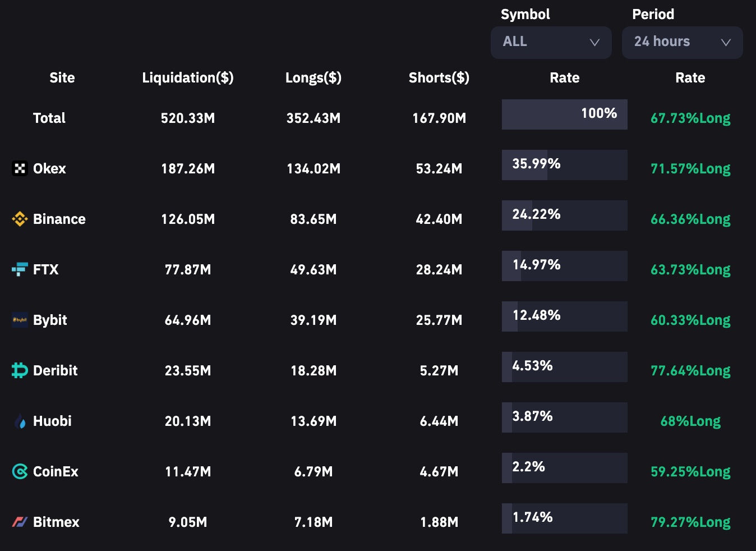Viewport: 756px width, 551px height.
Task: Click Huobi shorts value 6.44M
Action: (x=439, y=421)
